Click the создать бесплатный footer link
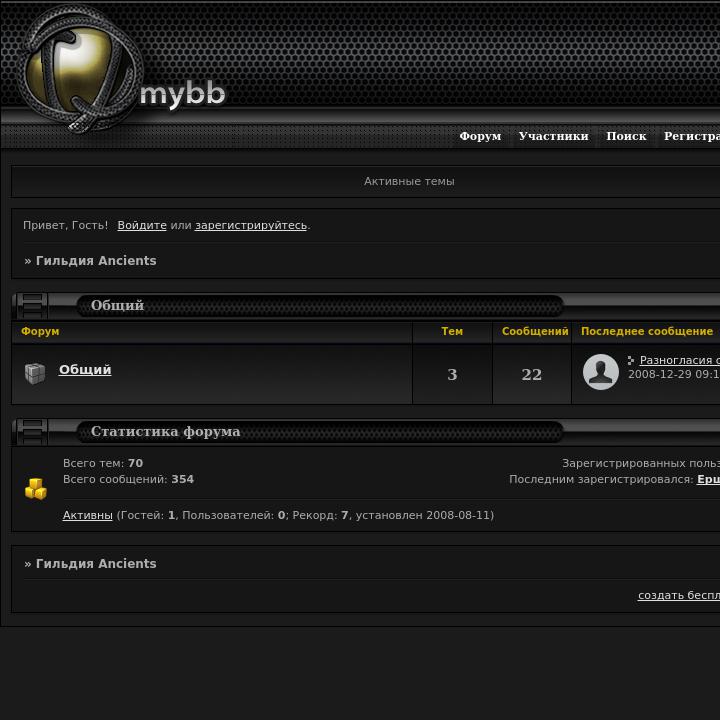This screenshot has height=720, width=720. (679, 595)
